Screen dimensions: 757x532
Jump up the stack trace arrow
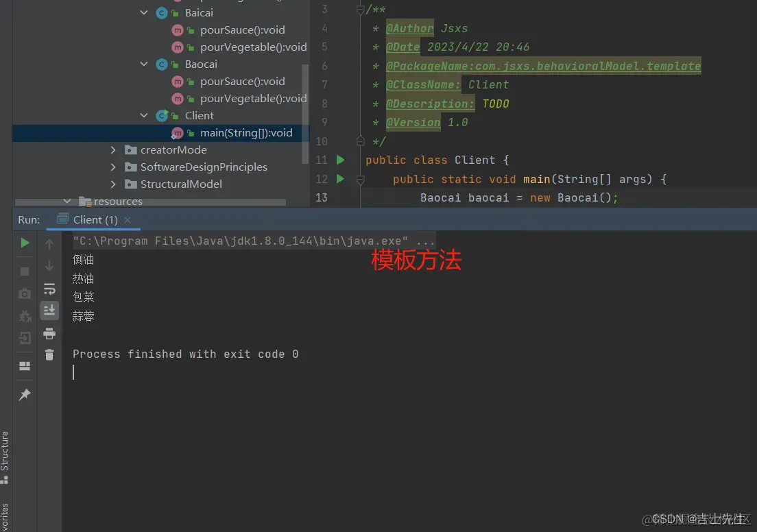click(49, 244)
